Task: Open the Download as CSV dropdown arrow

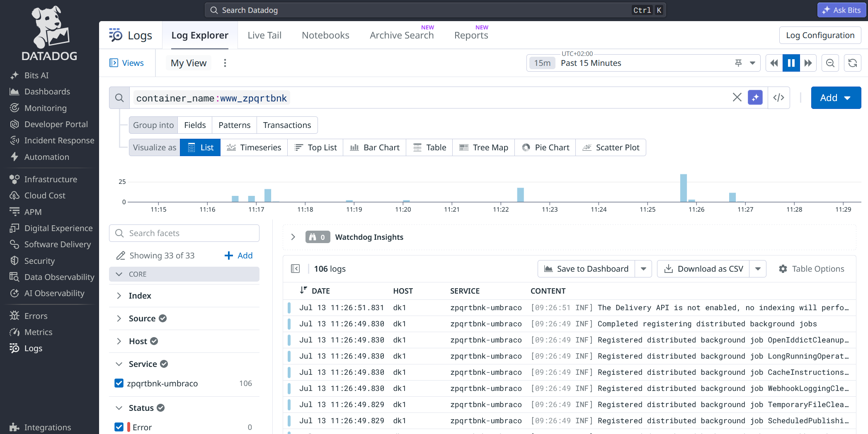Action: (758, 269)
